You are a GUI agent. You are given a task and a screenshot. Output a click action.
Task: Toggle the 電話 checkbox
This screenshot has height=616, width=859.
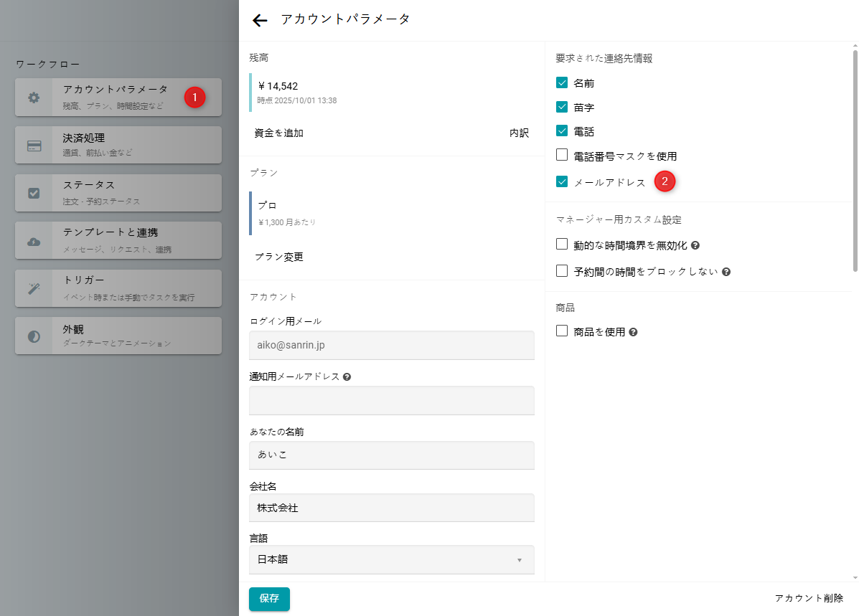pyautogui.click(x=561, y=131)
